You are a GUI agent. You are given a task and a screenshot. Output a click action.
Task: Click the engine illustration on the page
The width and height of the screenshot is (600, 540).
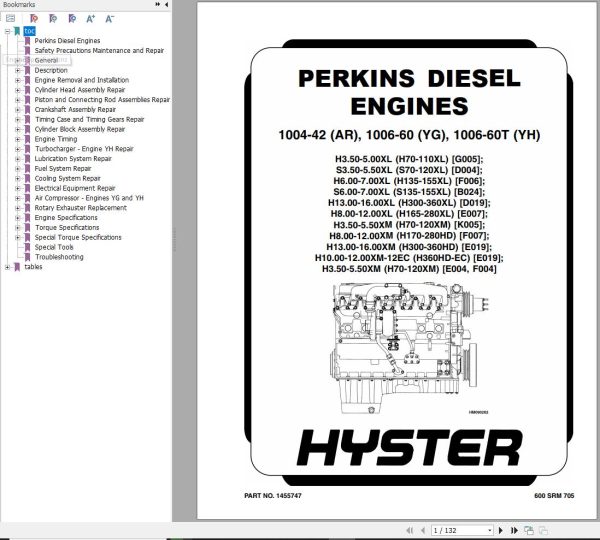[408, 348]
